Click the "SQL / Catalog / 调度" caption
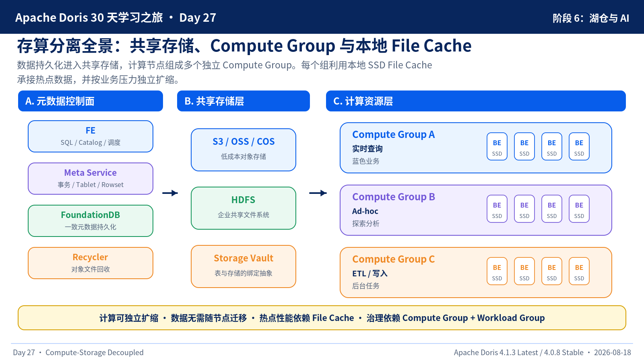This screenshot has width=644, height=362. click(x=91, y=142)
